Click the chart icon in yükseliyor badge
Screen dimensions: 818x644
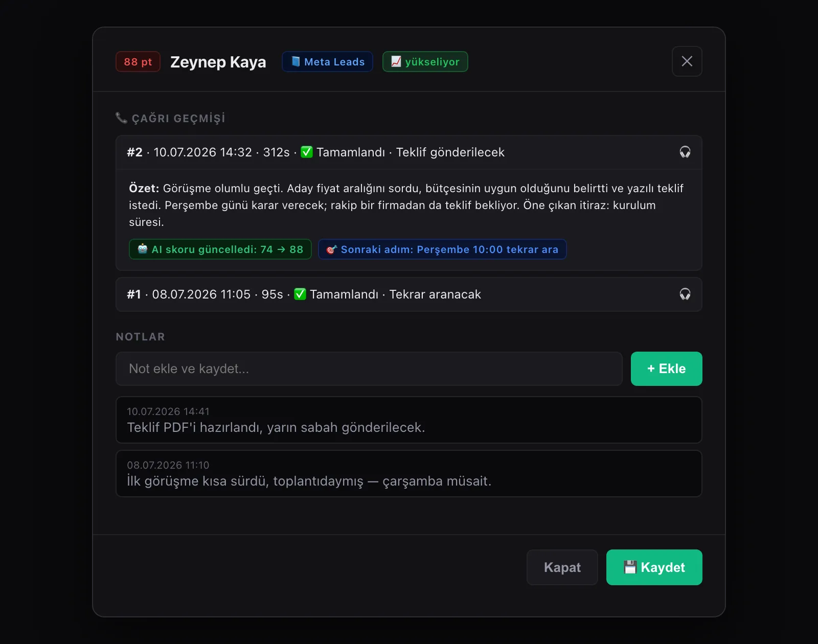396,61
